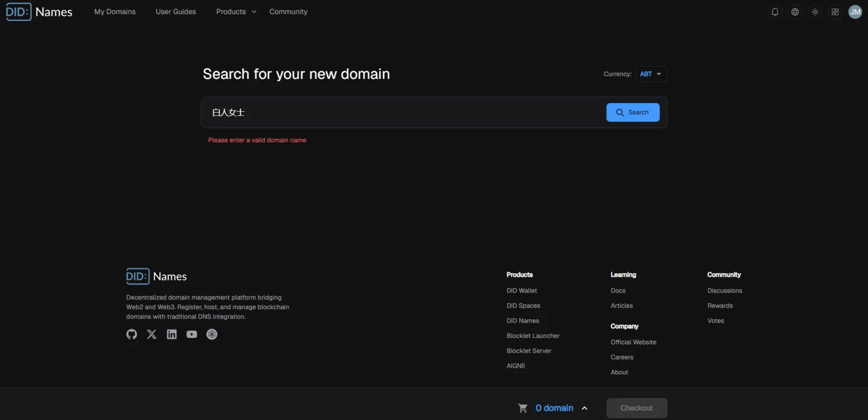Open the Discussions link
The image size is (868, 420).
(725, 291)
